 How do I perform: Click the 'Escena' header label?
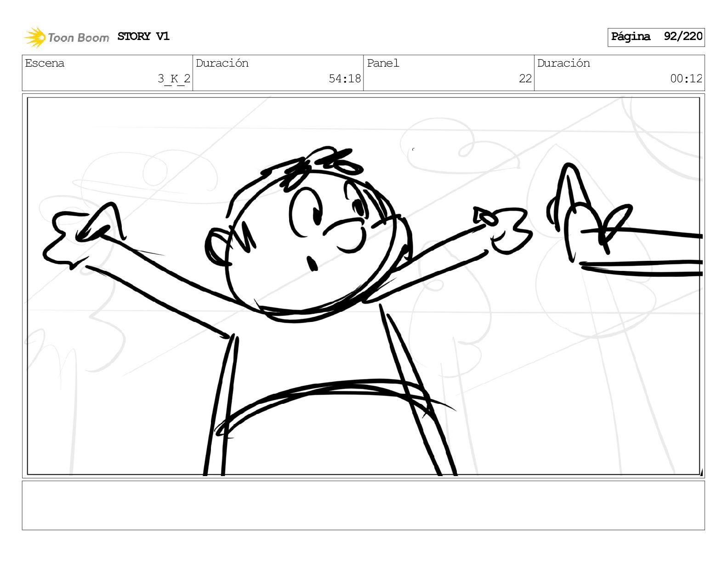(45, 63)
